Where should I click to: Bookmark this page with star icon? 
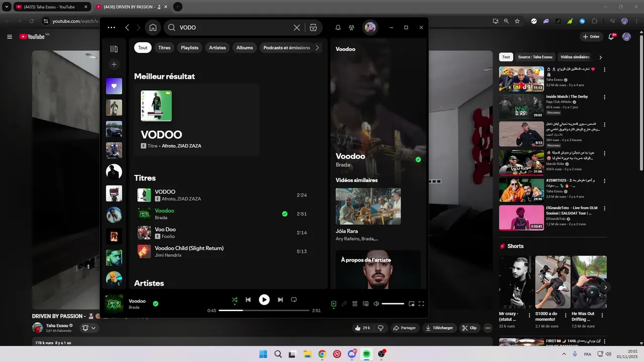click(x=517, y=21)
